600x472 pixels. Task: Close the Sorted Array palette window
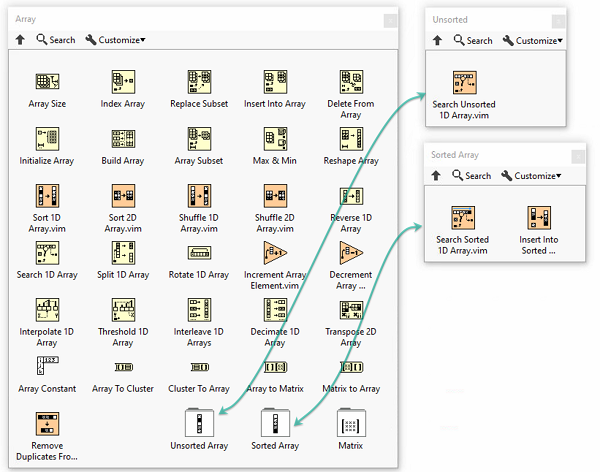click(578, 156)
